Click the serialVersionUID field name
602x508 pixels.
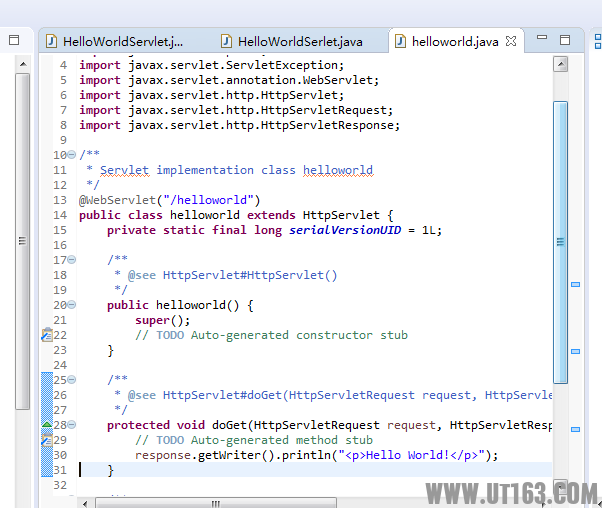tap(345, 230)
